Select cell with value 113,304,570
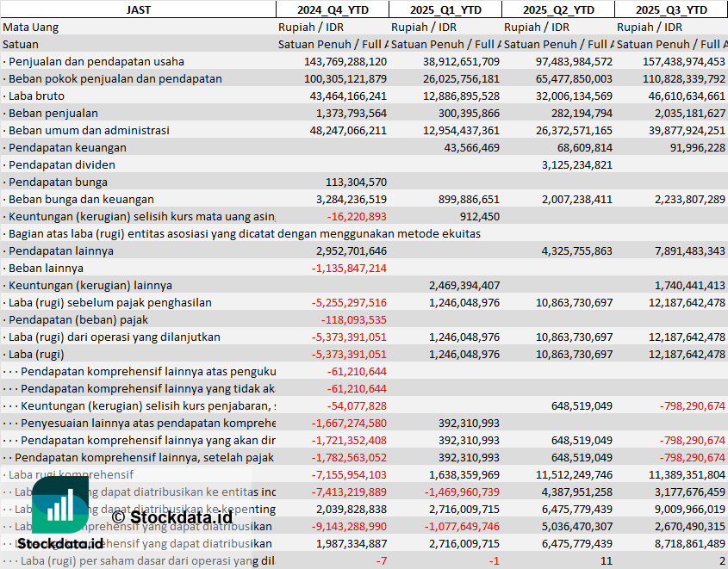Screen dimensions: 728x569 (x=356, y=182)
